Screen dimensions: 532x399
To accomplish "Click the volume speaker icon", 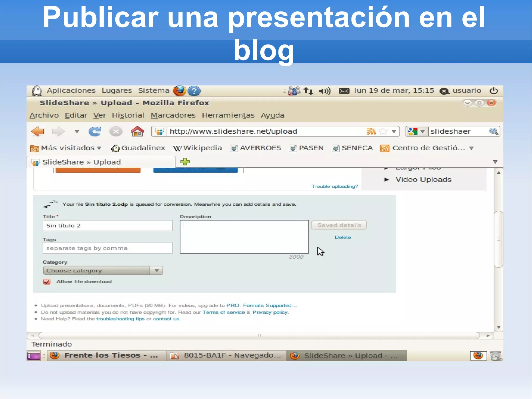I will coord(325,91).
